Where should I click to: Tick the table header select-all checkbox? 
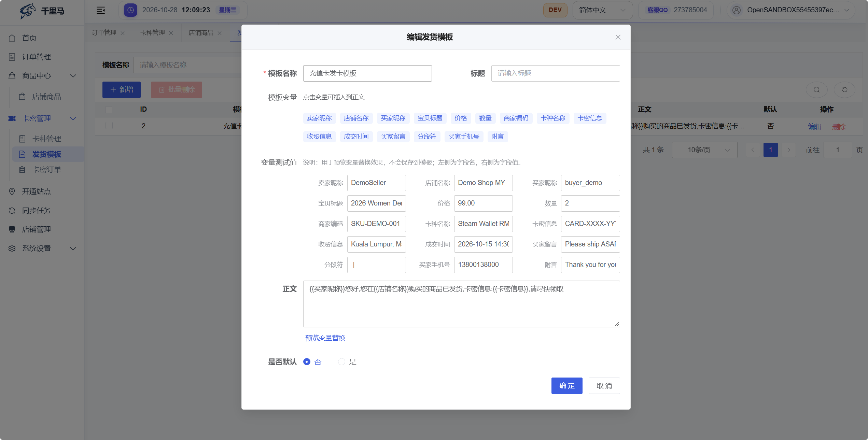109,110
